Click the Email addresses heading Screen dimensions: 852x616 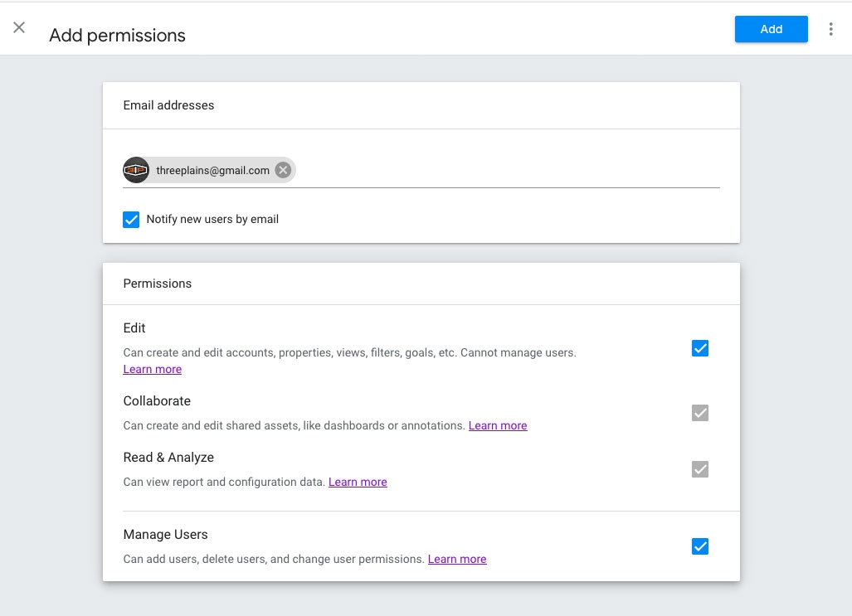pyautogui.click(x=168, y=105)
